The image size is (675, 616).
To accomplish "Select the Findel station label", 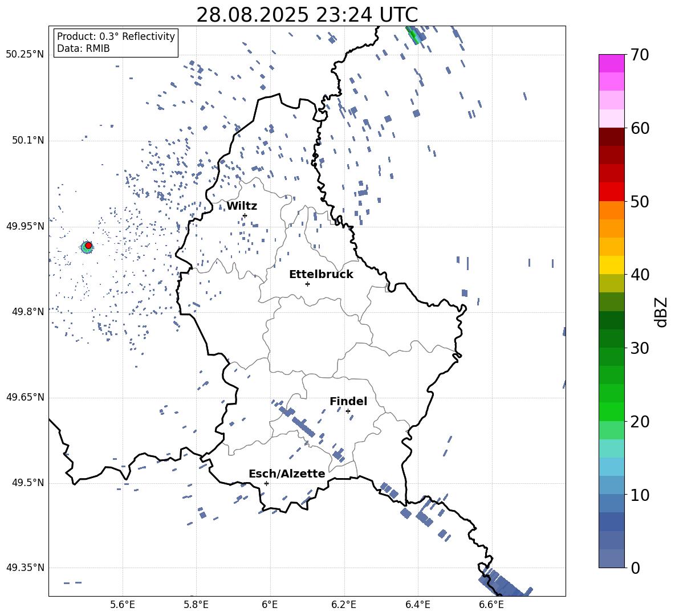I will tap(348, 401).
